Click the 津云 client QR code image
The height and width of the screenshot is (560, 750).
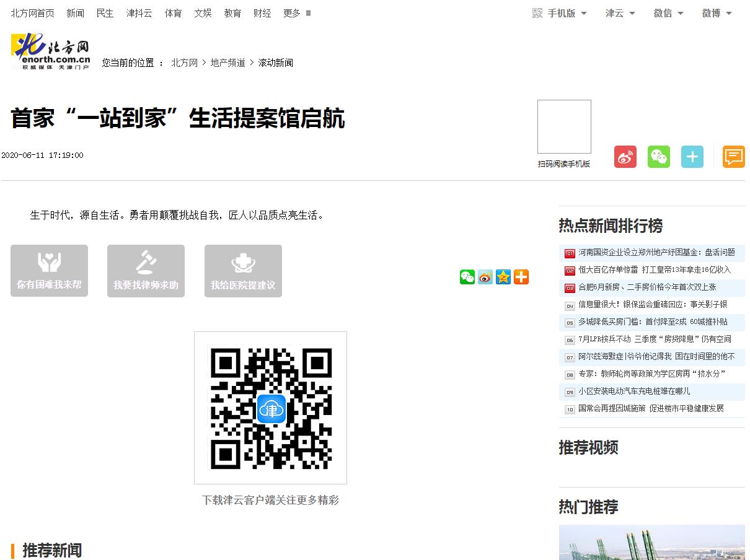270,408
